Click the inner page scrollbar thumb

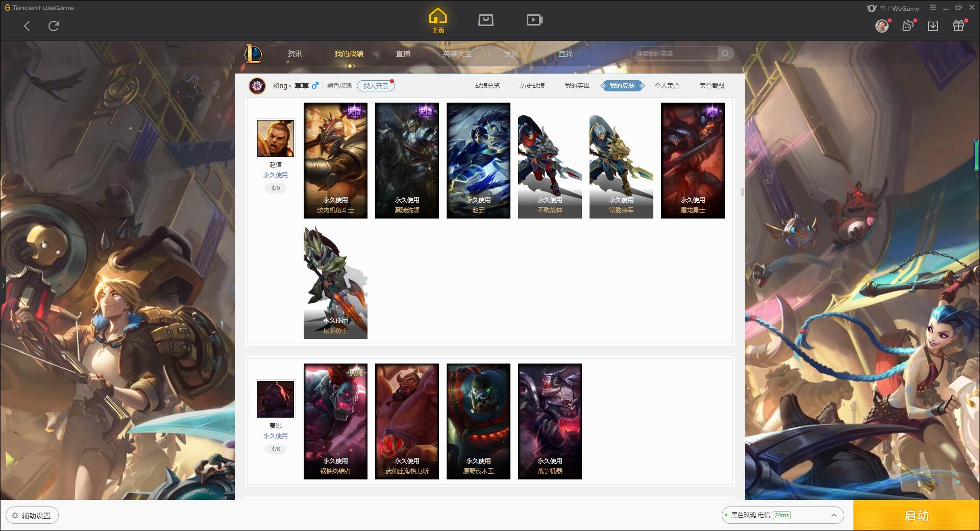click(742, 192)
